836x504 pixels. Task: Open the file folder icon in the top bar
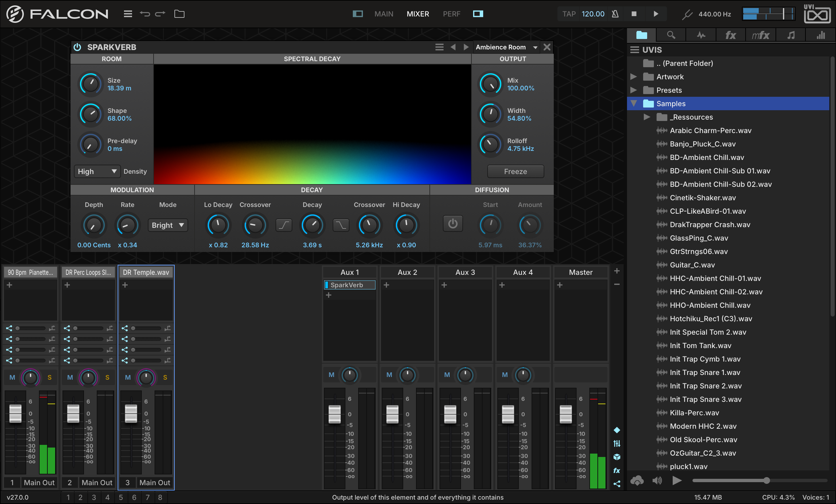179,14
